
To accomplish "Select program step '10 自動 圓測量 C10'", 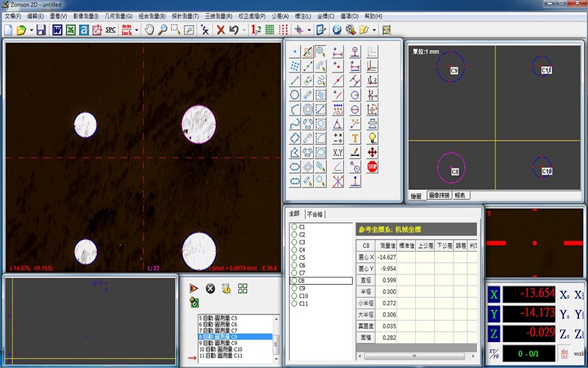I will click(x=235, y=349).
